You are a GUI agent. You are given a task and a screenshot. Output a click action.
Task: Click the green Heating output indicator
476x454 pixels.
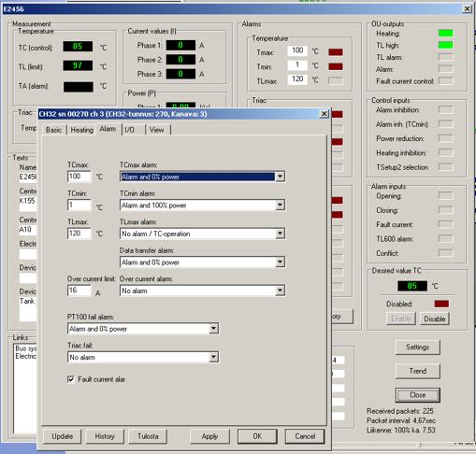click(445, 33)
